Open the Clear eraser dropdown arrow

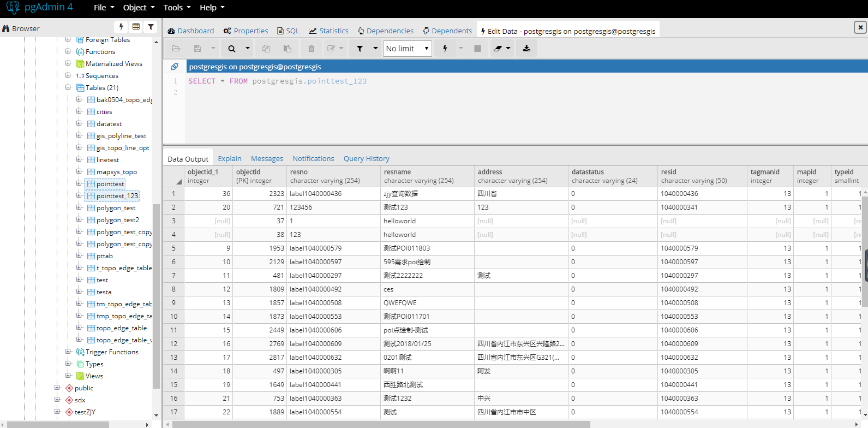(x=508, y=49)
